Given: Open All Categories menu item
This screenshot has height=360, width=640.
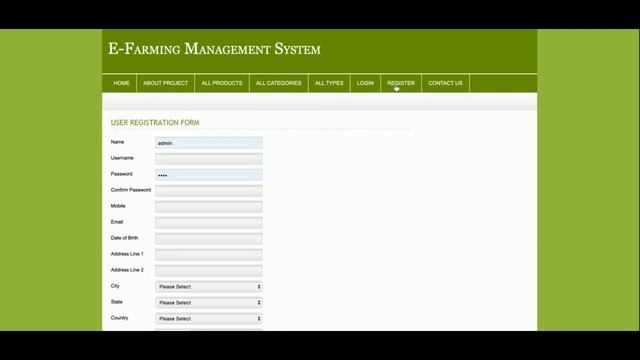Looking at the screenshot, I should pos(278,83).
